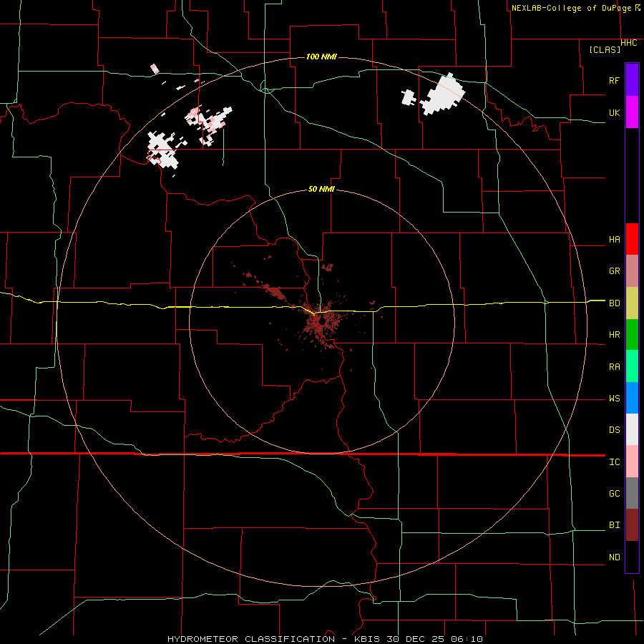Screen dimensions: 644x644
Task: Click the HR green legend swatch
Action: click(x=632, y=335)
